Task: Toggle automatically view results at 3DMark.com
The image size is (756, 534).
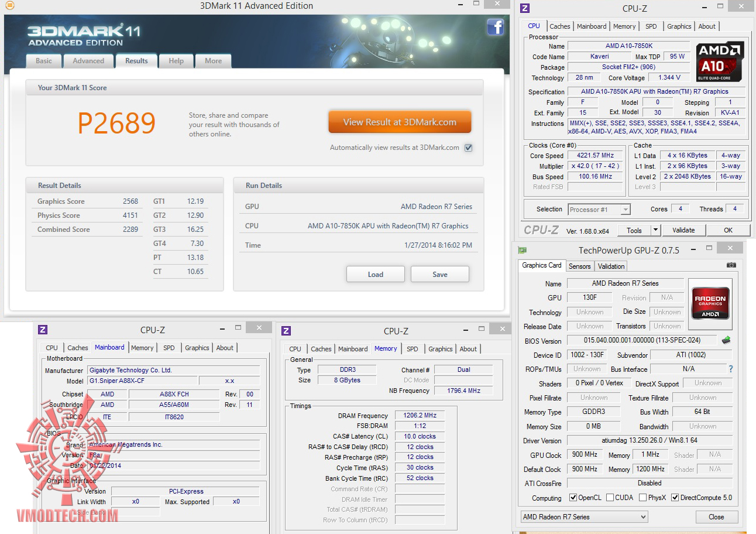Action: (x=468, y=148)
